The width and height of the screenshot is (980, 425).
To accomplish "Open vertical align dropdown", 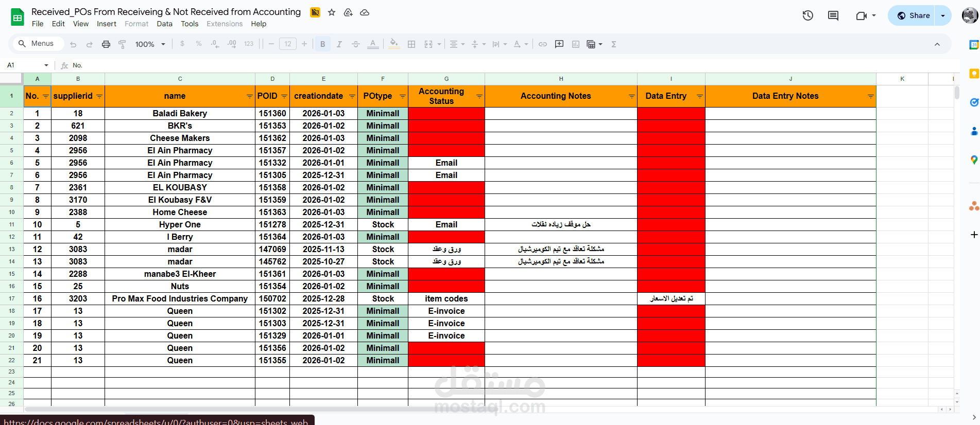I will click(x=478, y=44).
